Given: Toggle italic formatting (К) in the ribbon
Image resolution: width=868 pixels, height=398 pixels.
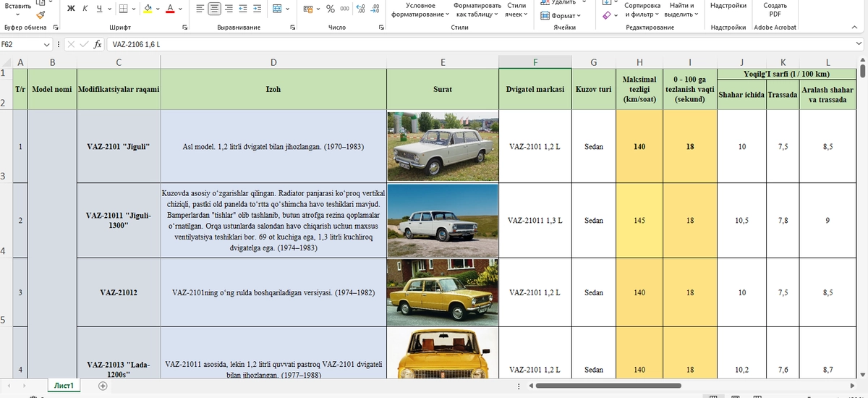Looking at the screenshot, I should tap(85, 9).
